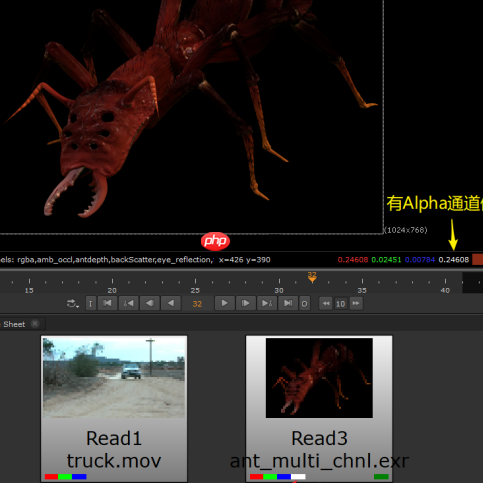Click the frame increment field showing 10
Screen dimensions: 483x483
[x=340, y=304]
